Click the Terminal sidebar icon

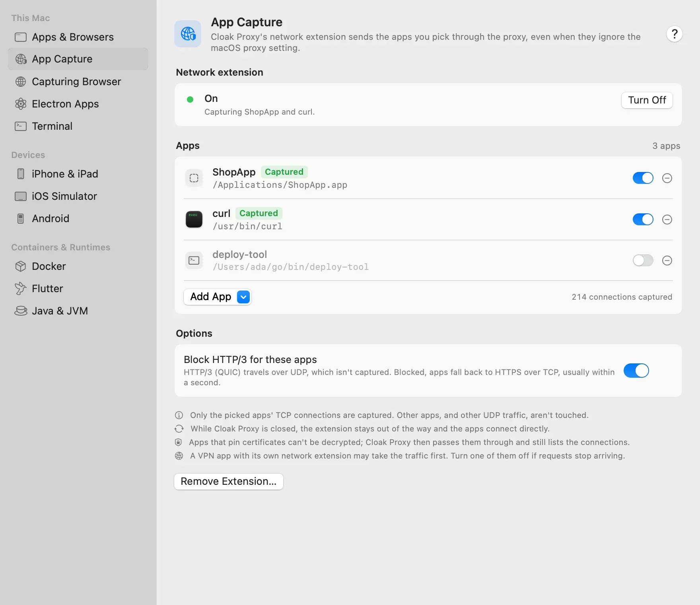coord(21,126)
